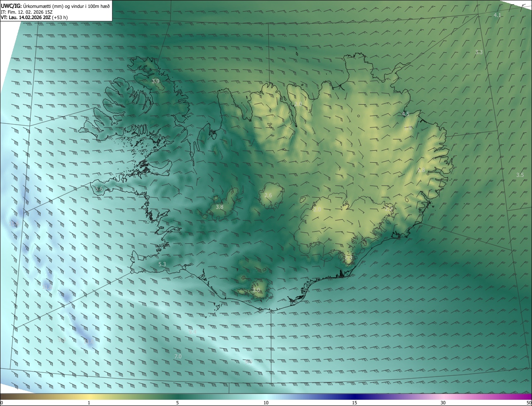Click the 3.3 value over the northeast sea

click(479, 52)
